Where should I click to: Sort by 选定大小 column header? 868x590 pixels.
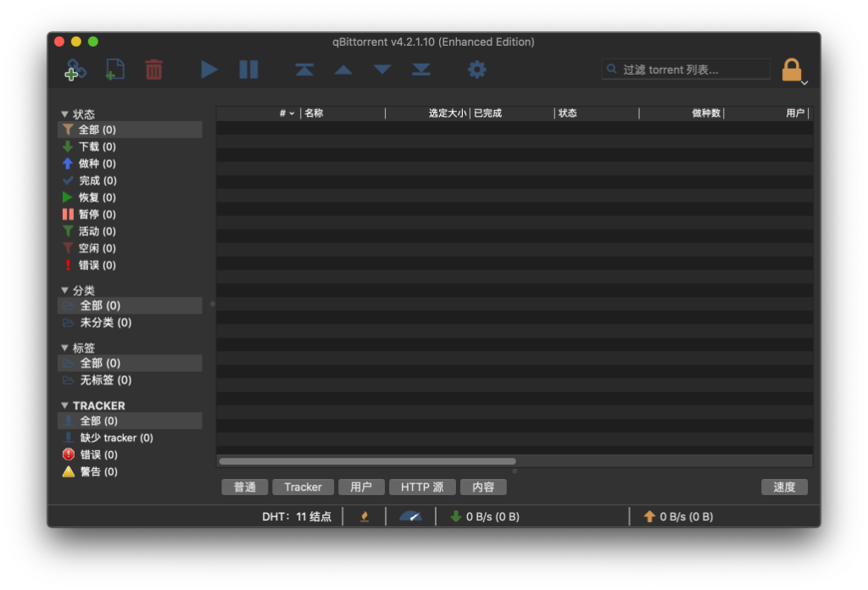(x=428, y=113)
